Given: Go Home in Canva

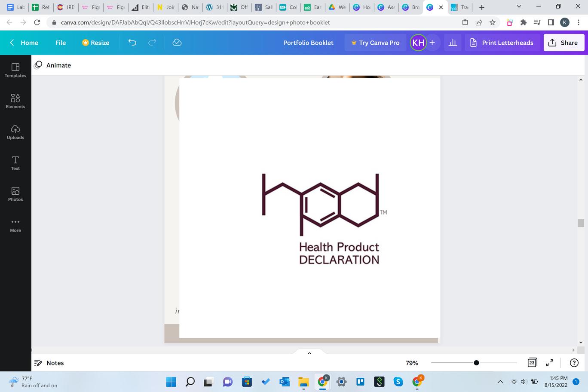Looking at the screenshot, I should 24,43.
